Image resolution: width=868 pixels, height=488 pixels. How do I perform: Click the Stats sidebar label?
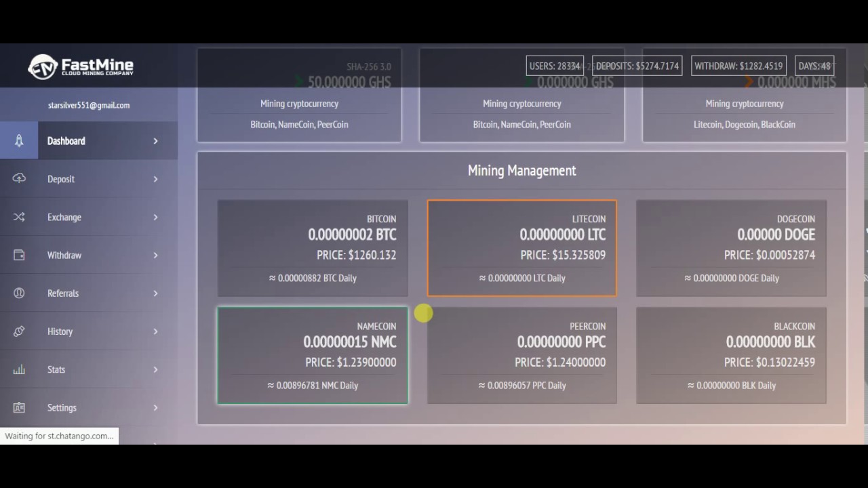(x=56, y=369)
